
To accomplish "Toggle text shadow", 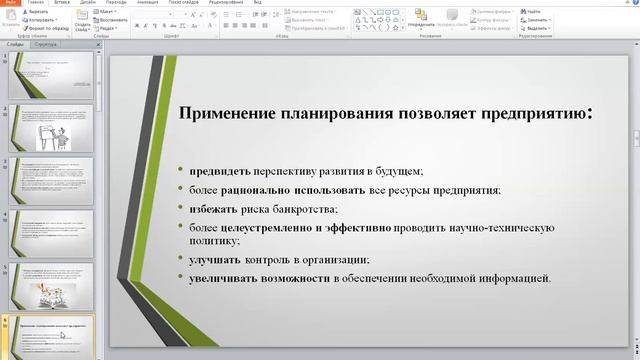I will [164, 26].
